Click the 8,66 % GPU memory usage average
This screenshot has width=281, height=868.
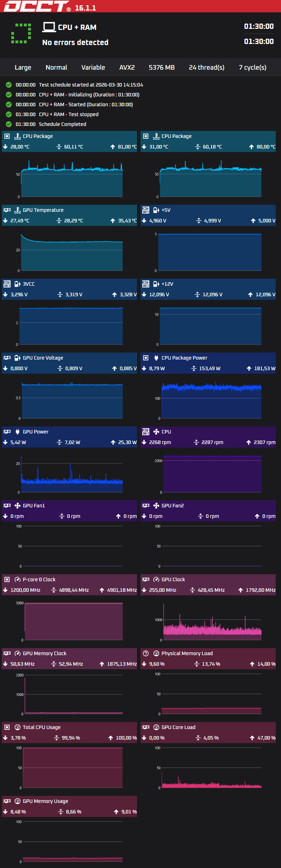[x=73, y=812]
